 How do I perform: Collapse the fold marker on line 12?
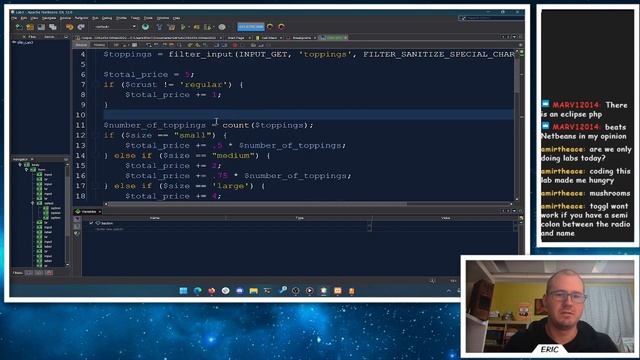(x=97, y=135)
